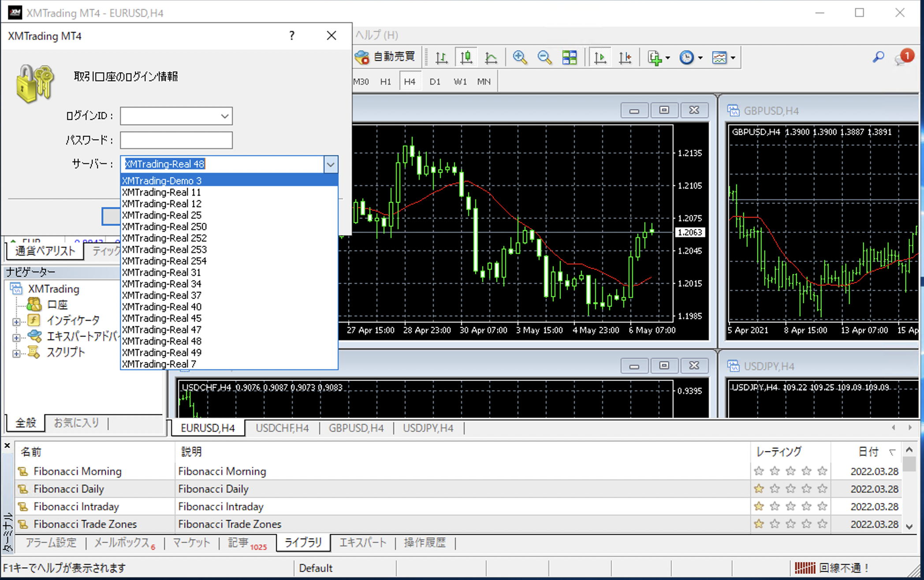
Task: Choose XMTrading-Real 11 server
Action: click(x=229, y=192)
